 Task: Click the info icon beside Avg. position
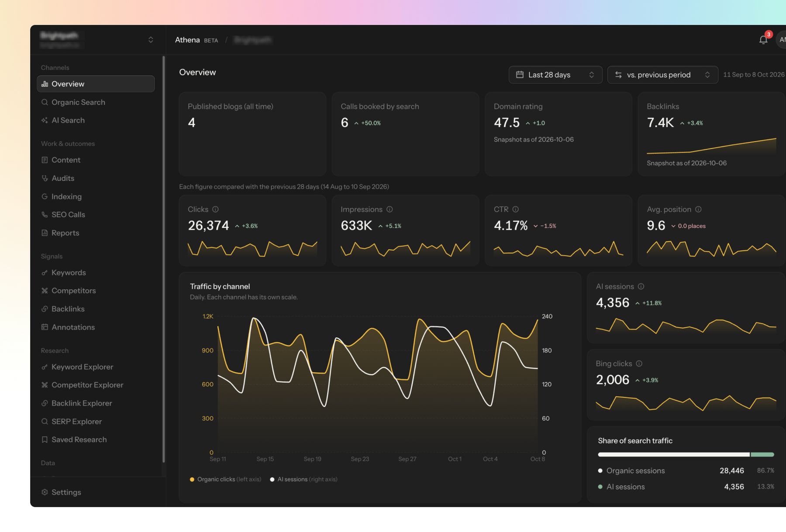point(698,209)
